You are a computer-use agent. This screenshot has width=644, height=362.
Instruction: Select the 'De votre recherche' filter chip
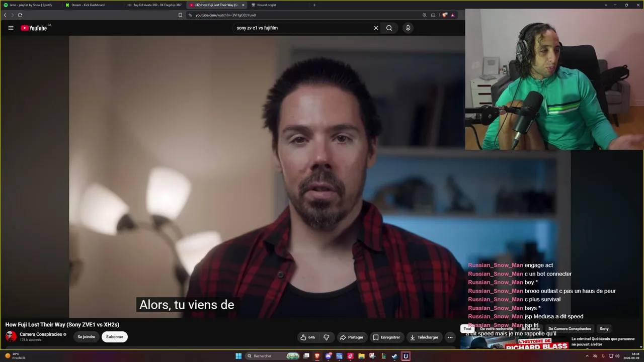(x=497, y=329)
